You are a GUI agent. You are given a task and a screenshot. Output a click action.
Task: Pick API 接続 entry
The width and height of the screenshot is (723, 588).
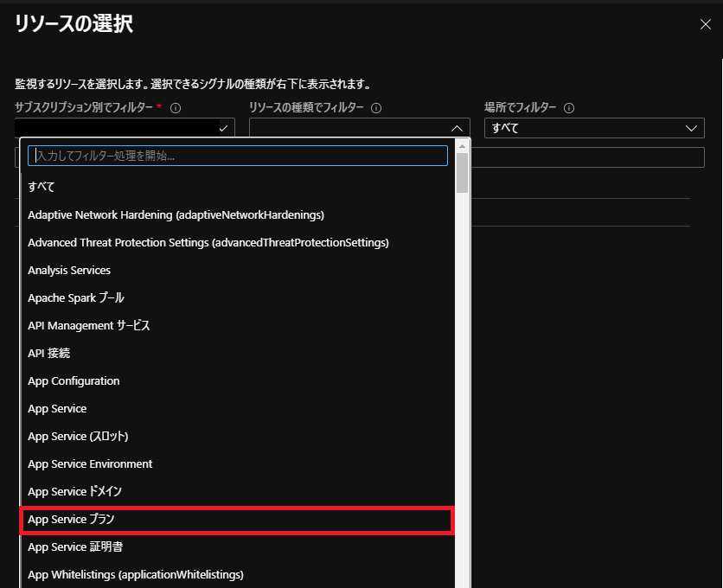(x=238, y=354)
